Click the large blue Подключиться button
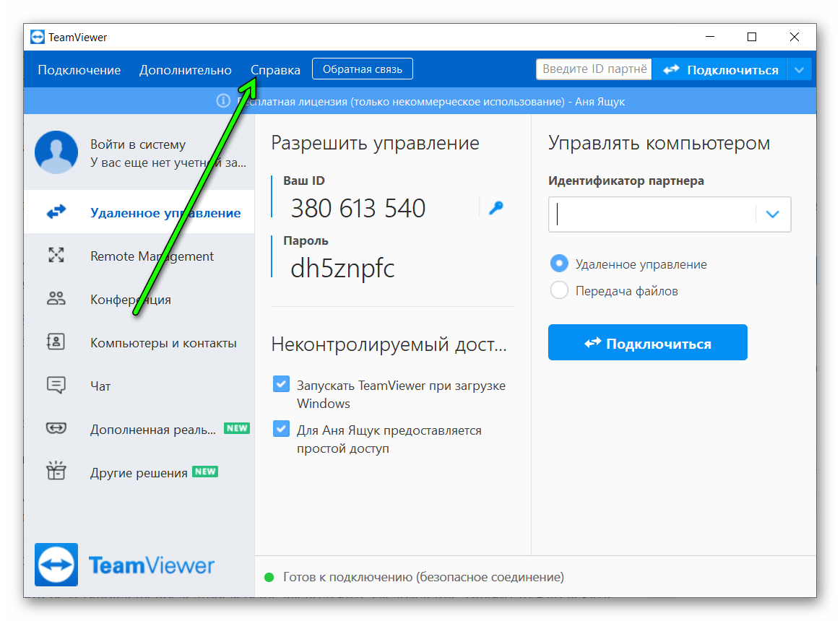The width and height of the screenshot is (840, 621). (x=648, y=342)
